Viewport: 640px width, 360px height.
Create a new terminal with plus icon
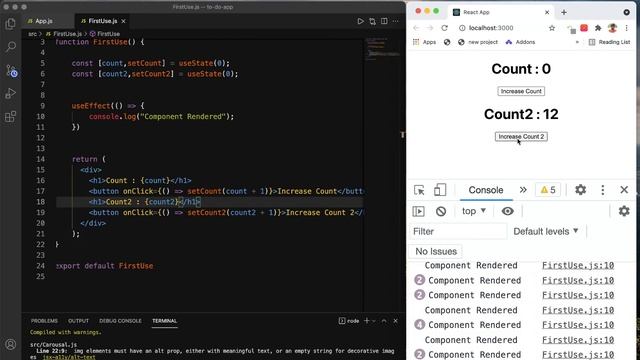click(367, 321)
